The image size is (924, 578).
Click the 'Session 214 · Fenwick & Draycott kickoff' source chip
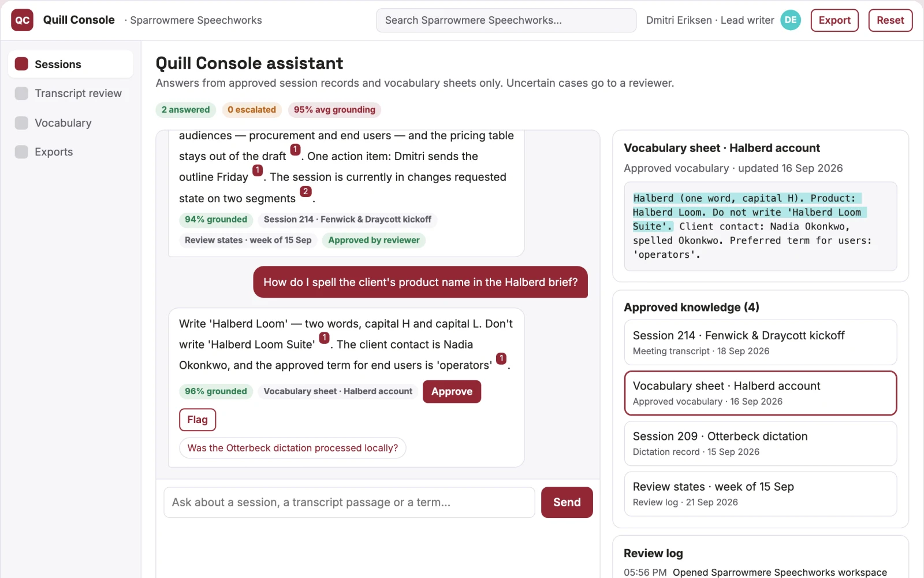[x=348, y=220]
